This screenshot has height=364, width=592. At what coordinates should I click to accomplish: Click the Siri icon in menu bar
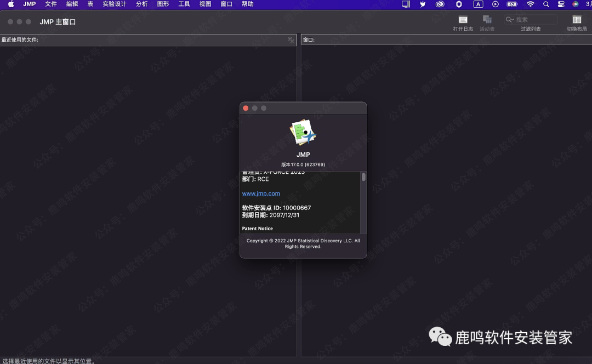point(576,4)
